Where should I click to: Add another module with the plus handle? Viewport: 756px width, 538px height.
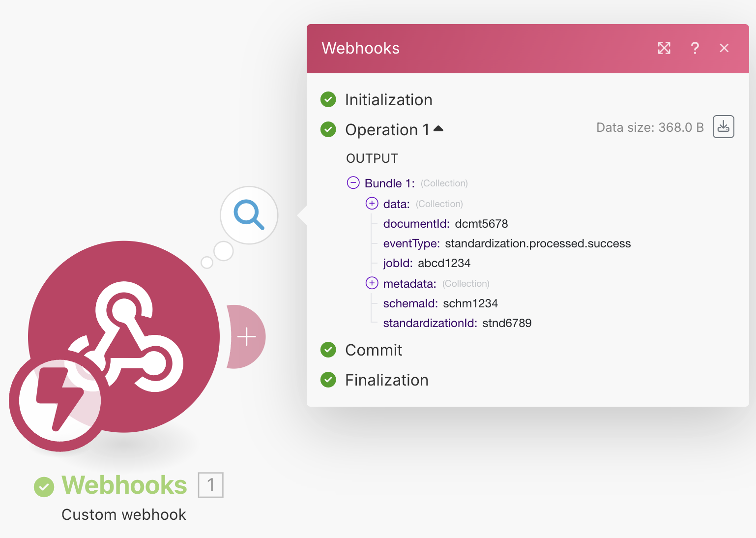pos(246,337)
